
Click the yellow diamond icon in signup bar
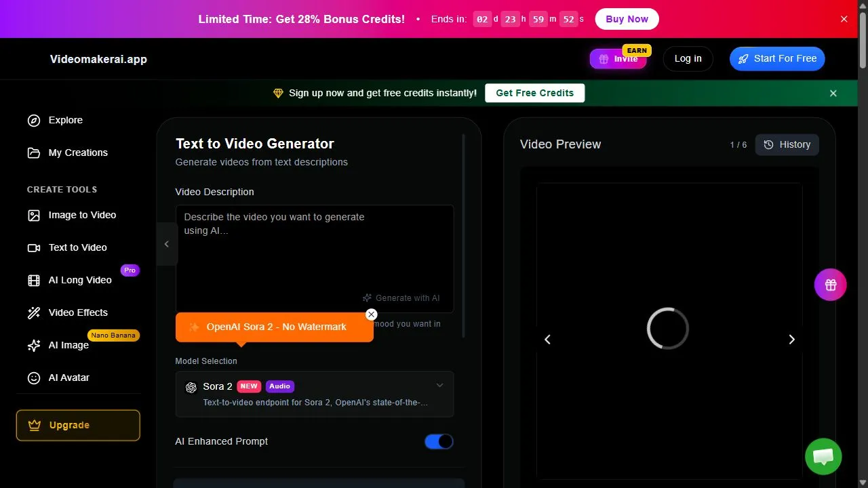point(278,93)
